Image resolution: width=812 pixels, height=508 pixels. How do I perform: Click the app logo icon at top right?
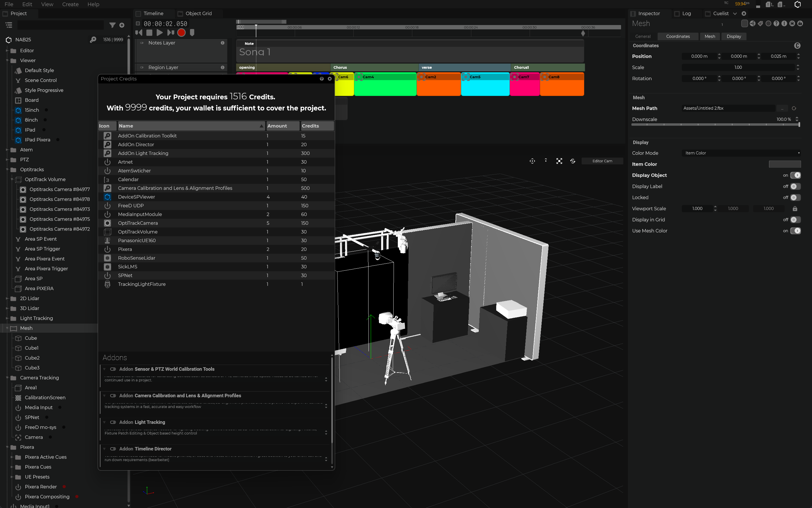pyautogui.click(x=798, y=4)
